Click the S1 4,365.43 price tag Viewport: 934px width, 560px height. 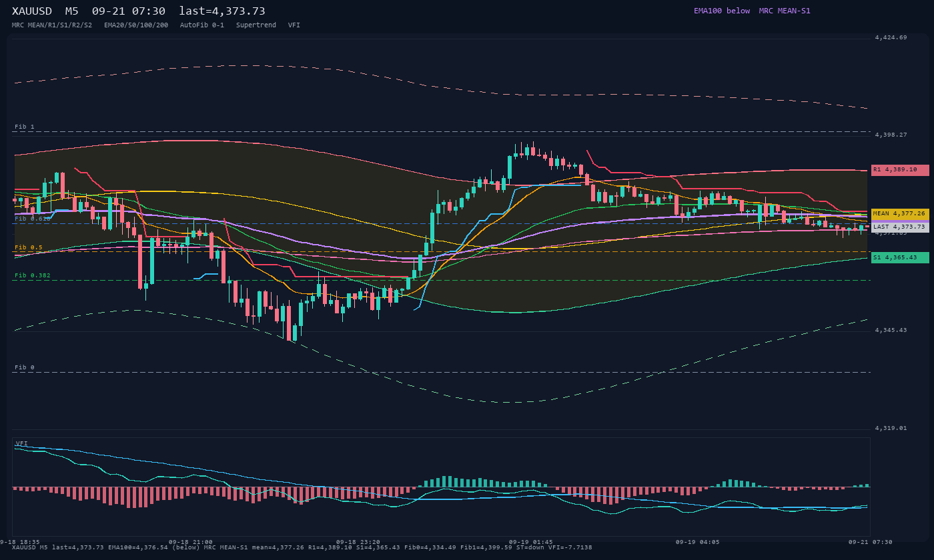point(900,257)
